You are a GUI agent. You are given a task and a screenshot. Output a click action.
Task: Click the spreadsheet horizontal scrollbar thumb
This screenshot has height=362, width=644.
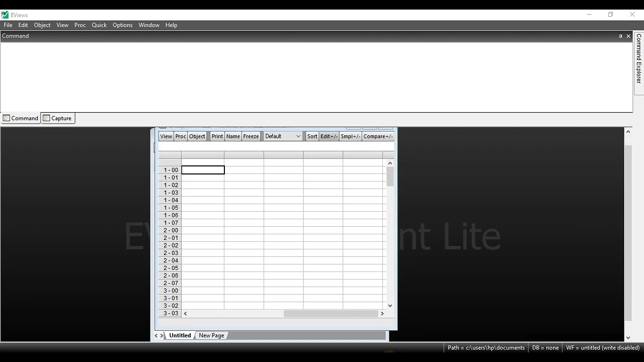pos(331,313)
